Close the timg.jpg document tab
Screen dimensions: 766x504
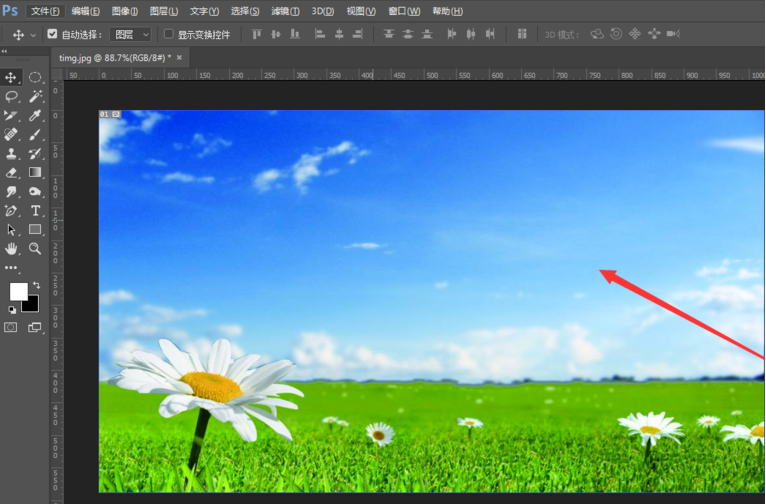[x=179, y=58]
